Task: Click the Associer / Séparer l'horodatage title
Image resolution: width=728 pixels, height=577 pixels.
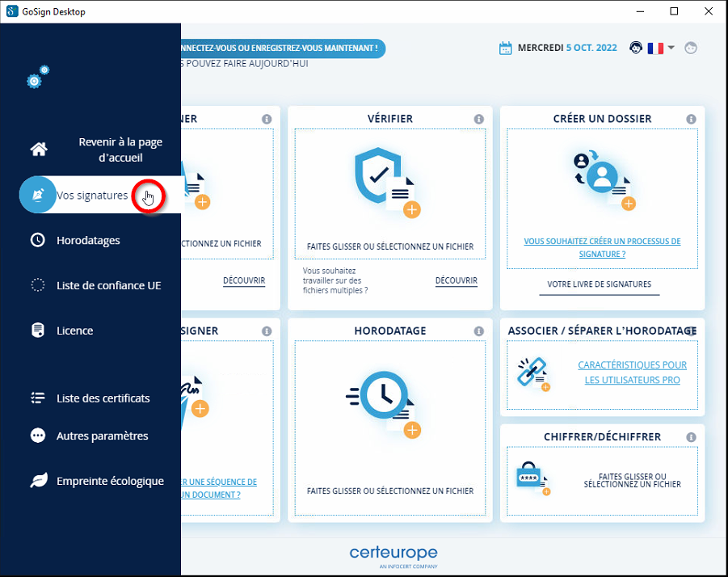Action: [x=602, y=331]
